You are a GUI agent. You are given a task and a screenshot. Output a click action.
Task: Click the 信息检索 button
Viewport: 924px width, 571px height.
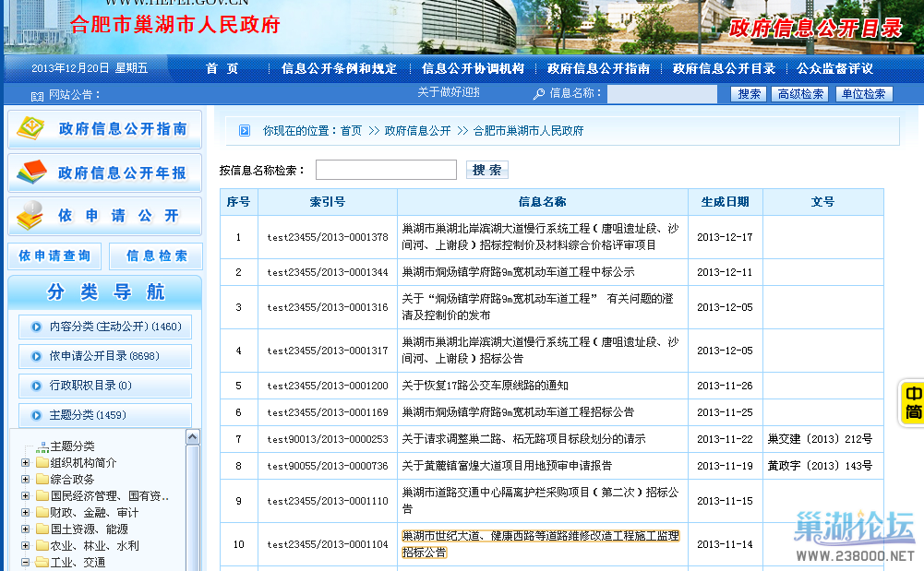click(x=156, y=256)
